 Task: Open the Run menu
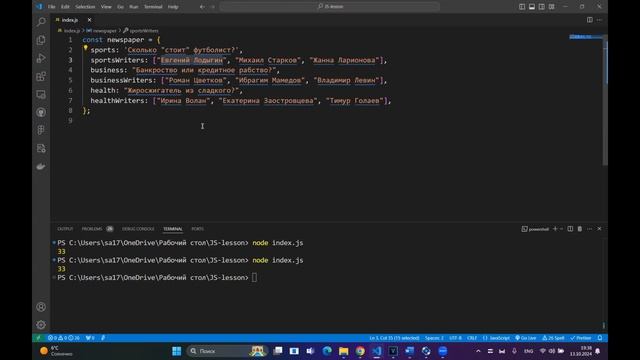click(x=133, y=7)
